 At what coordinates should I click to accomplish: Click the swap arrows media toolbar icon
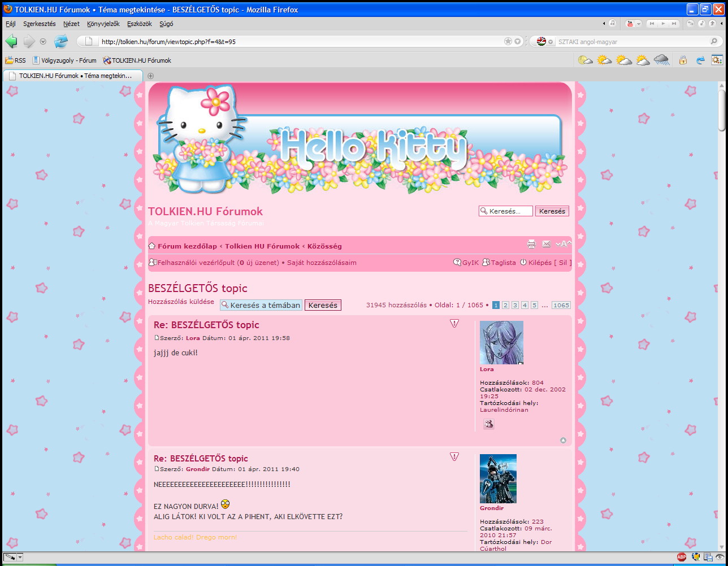[691, 24]
